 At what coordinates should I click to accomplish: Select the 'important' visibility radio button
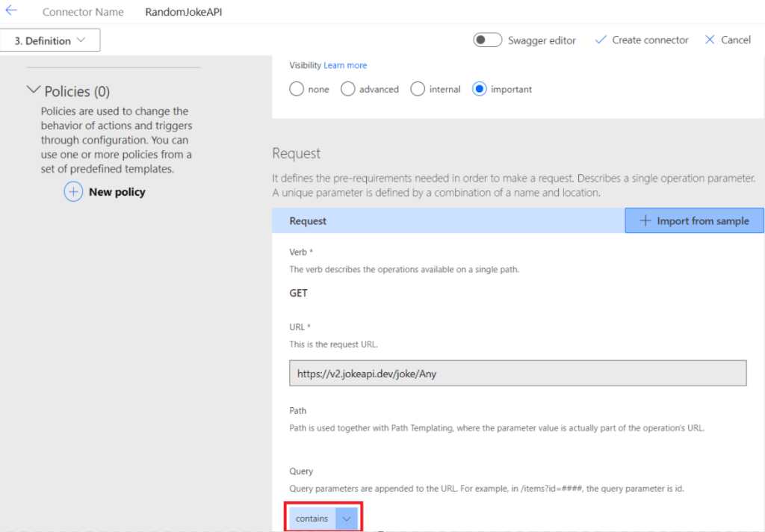point(480,89)
